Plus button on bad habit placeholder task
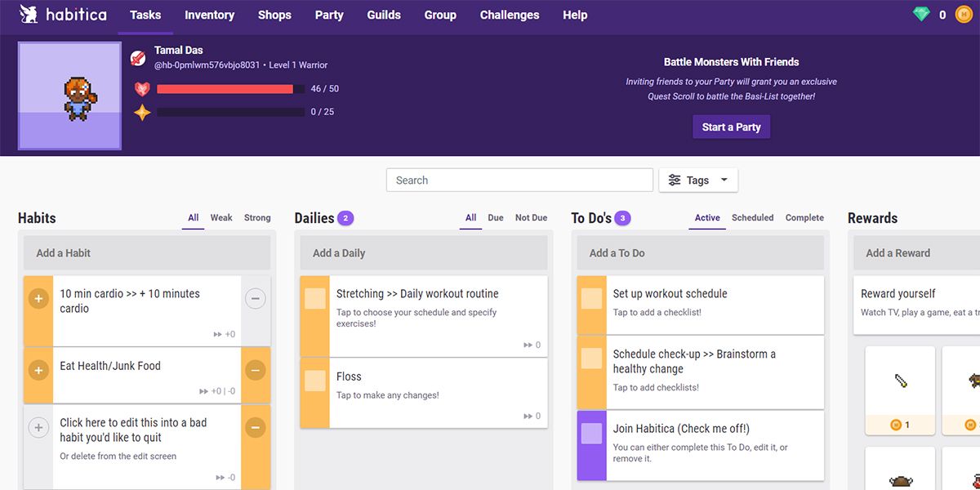The image size is (980, 490). click(x=38, y=427)
